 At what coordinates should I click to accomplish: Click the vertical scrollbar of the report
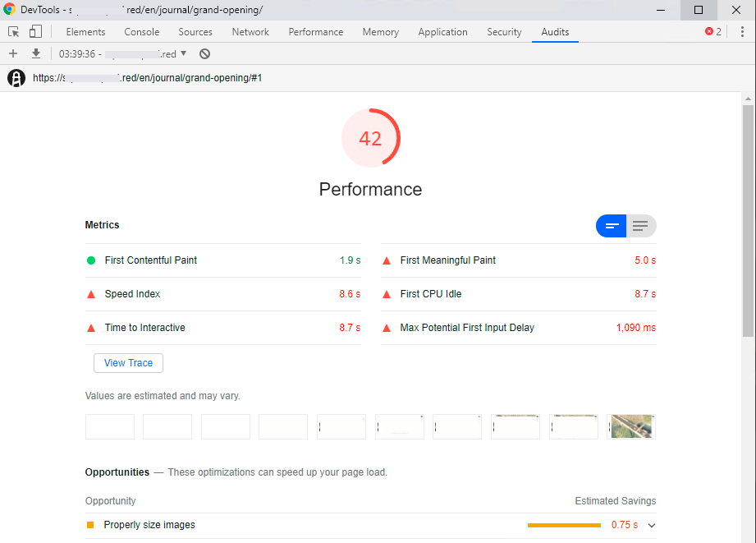click(x=748, y=222)
